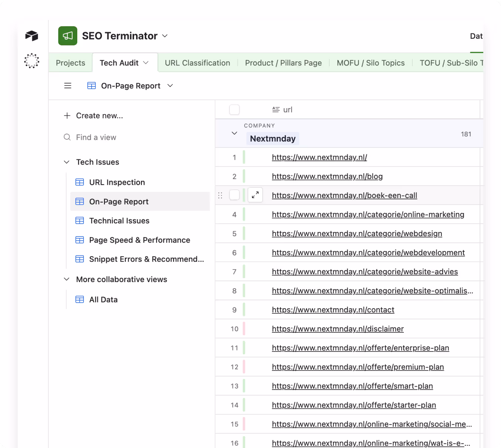
Task: Click row number 10 for disclaimer
Action: (234, 329)
